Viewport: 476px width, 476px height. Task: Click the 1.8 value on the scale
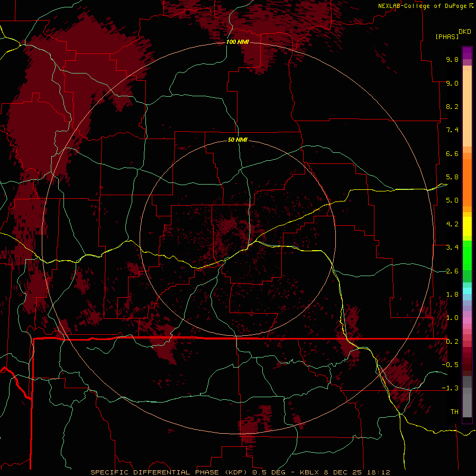click(452, 295)
